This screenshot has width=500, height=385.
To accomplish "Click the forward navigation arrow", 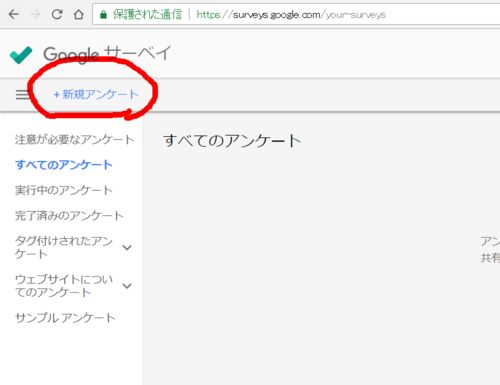I will pyautogui.click(x=35, y=14).
